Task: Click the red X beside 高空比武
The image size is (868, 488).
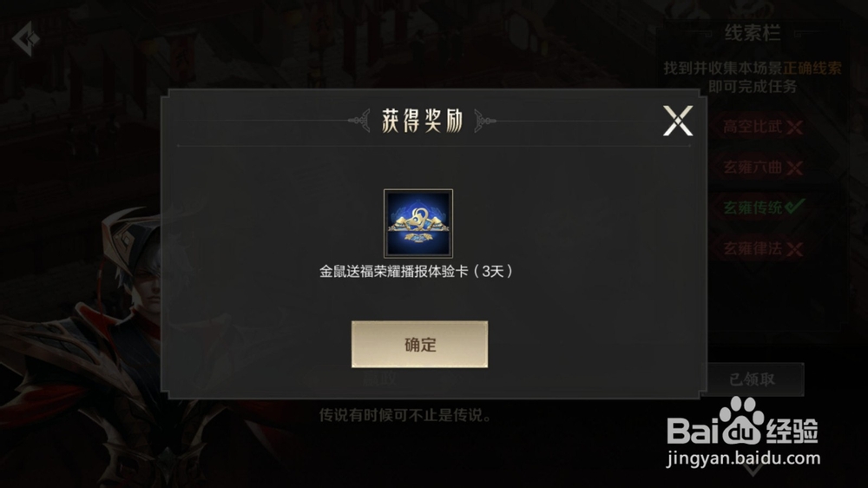Action: click(x=794, y=128)
